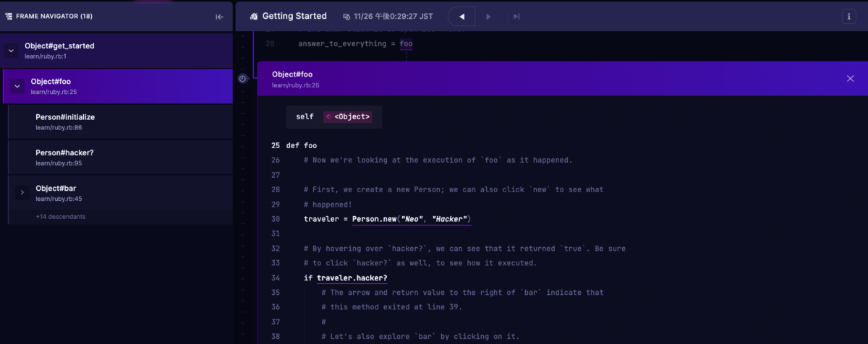The height and width of the screenshot is (344, 868).
Task: Inspect the self <Object> value badge
Action: pyautogui.click(x=347, y=116)
